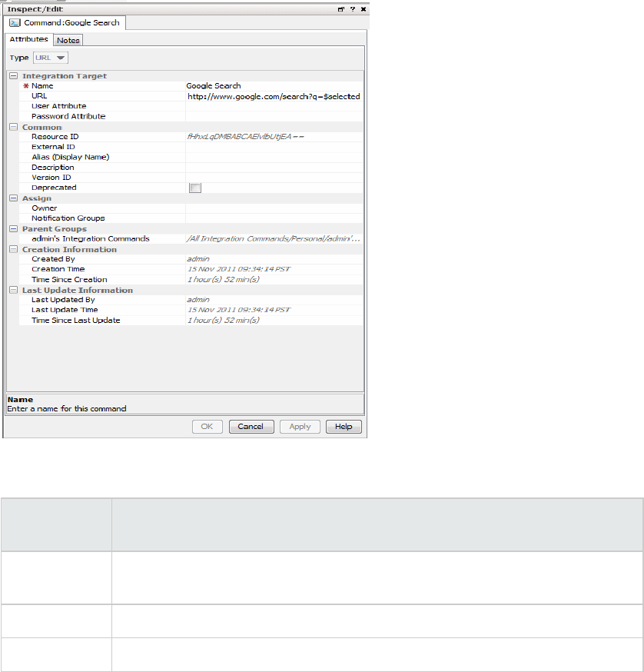Click the Password Attribute value field
Viewport: 644px width, 672px height.
274,116
